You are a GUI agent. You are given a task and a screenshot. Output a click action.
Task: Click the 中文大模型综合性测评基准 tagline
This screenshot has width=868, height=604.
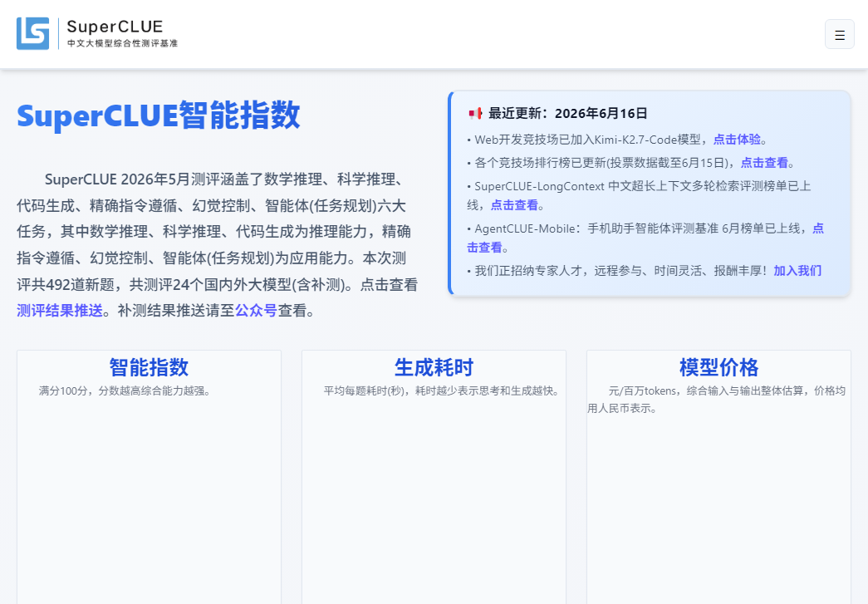[122, 43]
